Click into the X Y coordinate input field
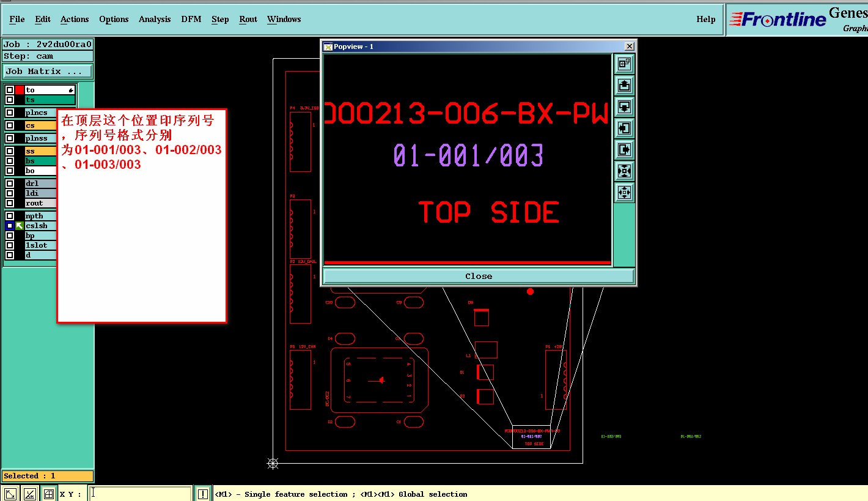Viewport: 868px width, 501px height. coord(141,494)
